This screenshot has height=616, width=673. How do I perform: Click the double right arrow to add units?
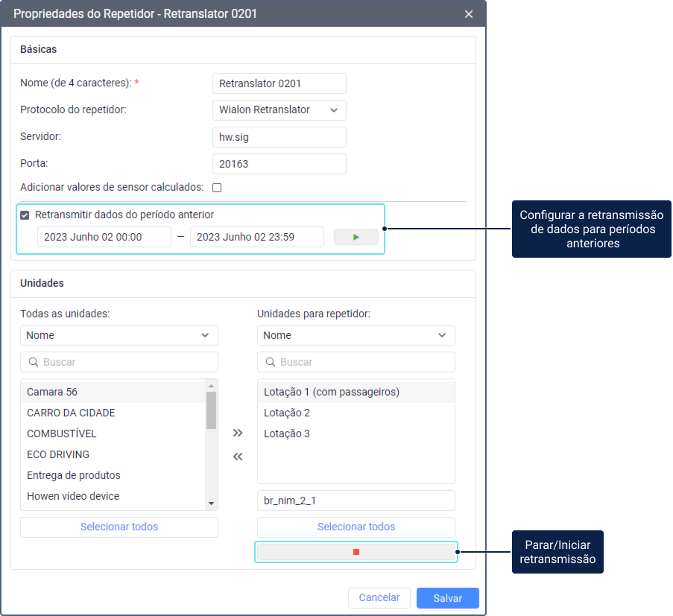pyautogui.click(x=238, y=433)
